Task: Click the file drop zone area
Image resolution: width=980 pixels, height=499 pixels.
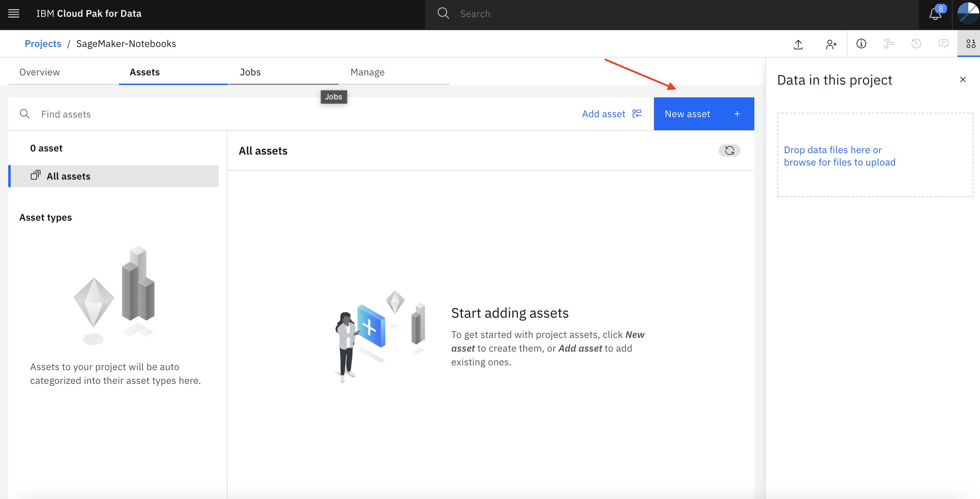Action: [x=875, y=155]
